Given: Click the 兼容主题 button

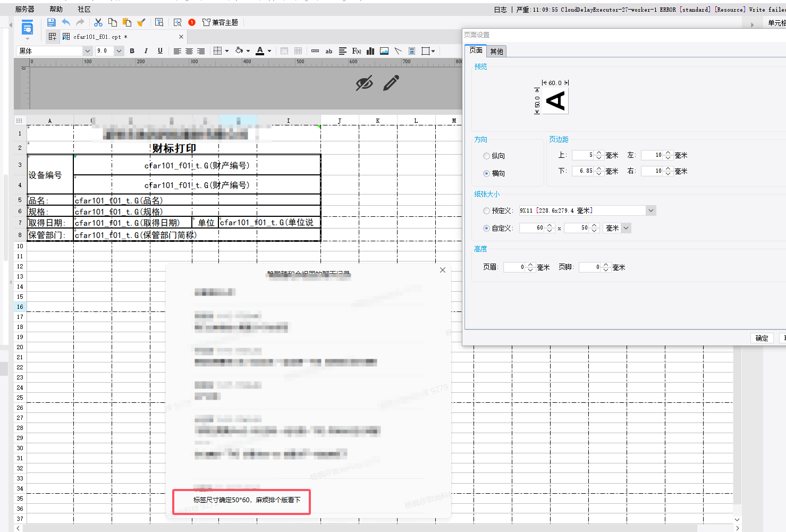Looking at the screenshot, I should [220, 22].
